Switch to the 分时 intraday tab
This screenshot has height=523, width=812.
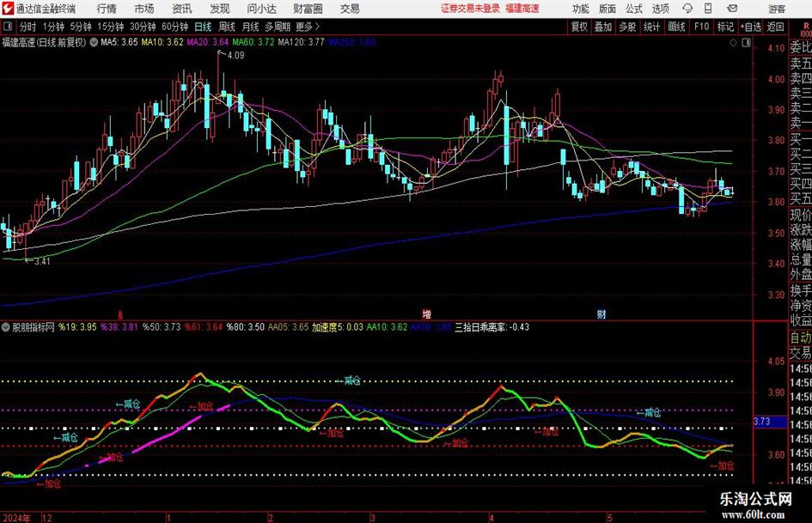27,27
